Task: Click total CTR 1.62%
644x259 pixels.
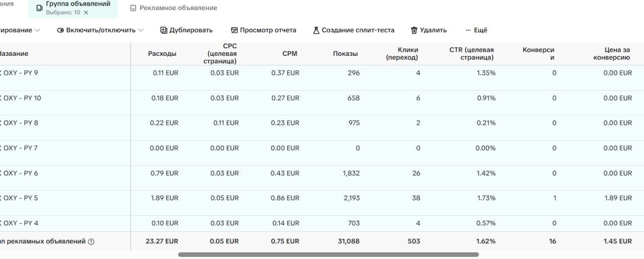Action: click(487, 241)
